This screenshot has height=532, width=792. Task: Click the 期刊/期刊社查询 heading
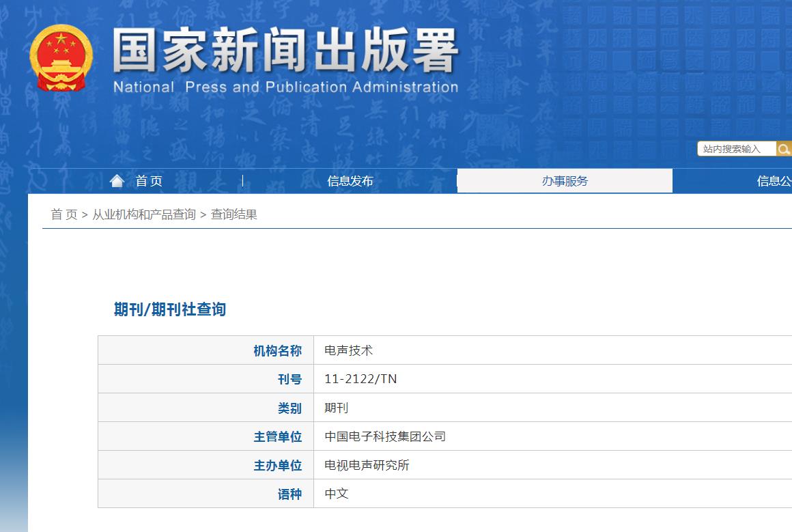(x=169, y=309)
